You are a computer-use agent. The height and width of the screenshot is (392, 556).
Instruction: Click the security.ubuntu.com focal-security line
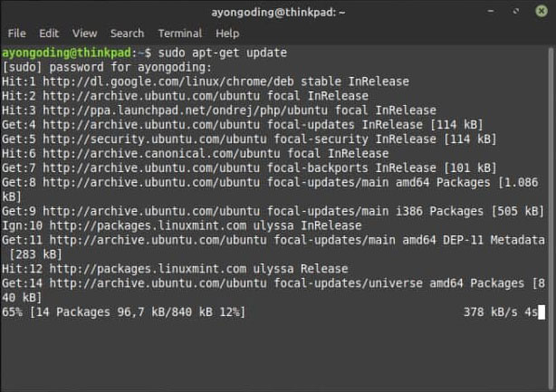(249, 139)
